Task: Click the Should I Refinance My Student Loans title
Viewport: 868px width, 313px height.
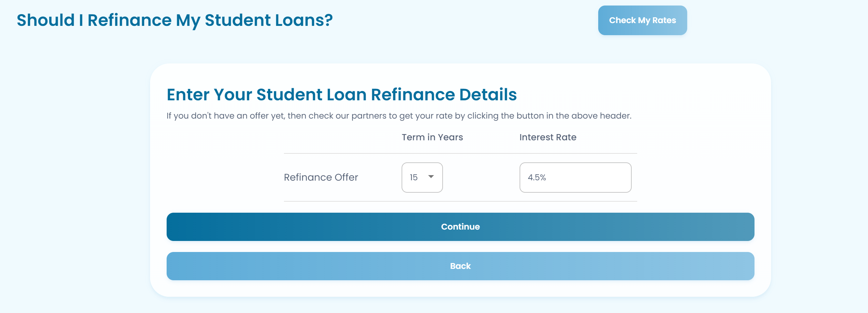Action: pyautogui.click(x=175, y=20)
